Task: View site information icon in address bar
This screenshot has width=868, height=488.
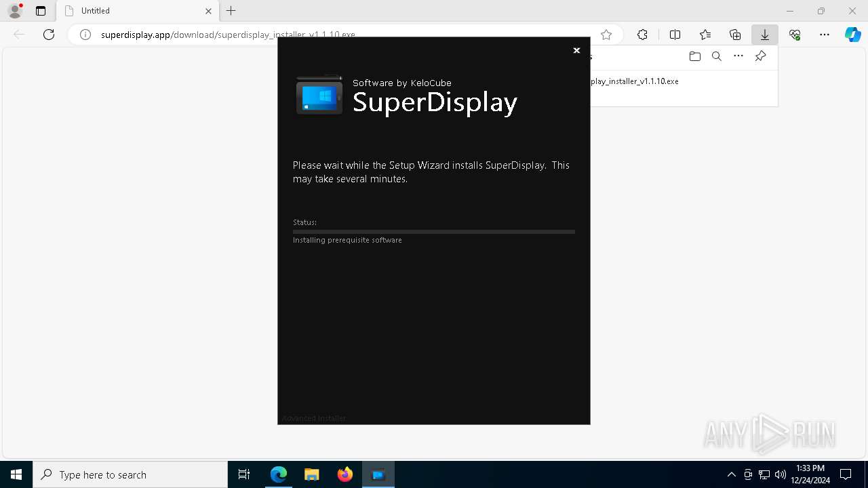Action: [x=85, y=35]
